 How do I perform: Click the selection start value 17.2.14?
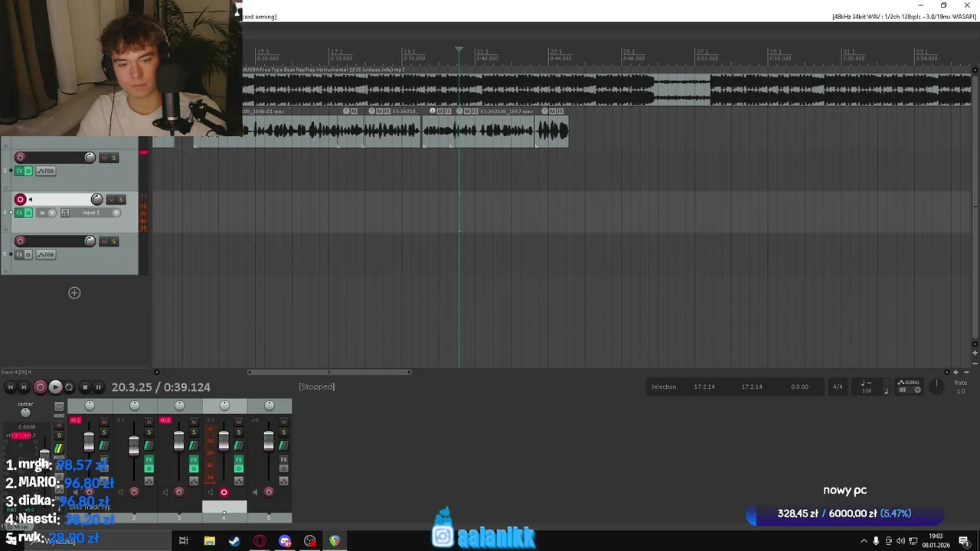pos(704,386)
